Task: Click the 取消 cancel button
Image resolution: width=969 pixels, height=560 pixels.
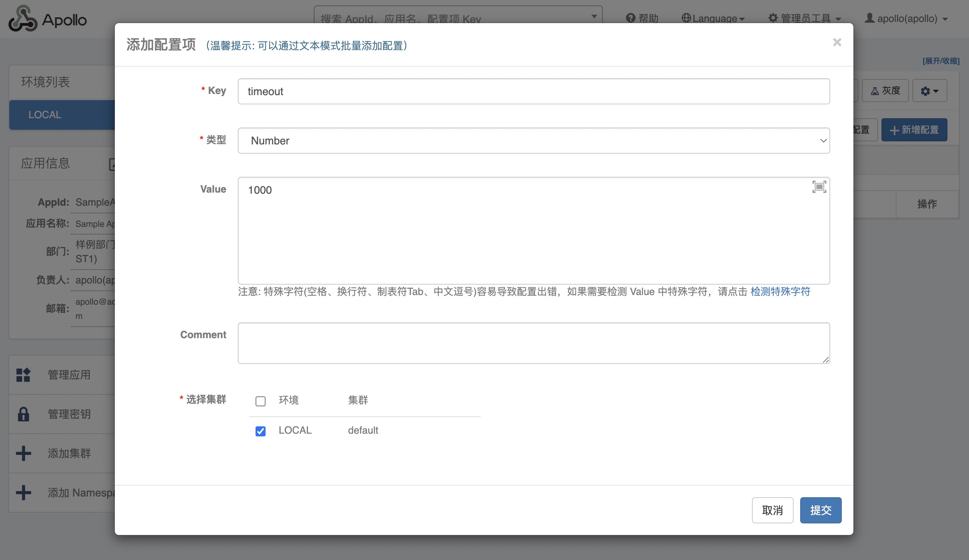Action: pos(772,510)
